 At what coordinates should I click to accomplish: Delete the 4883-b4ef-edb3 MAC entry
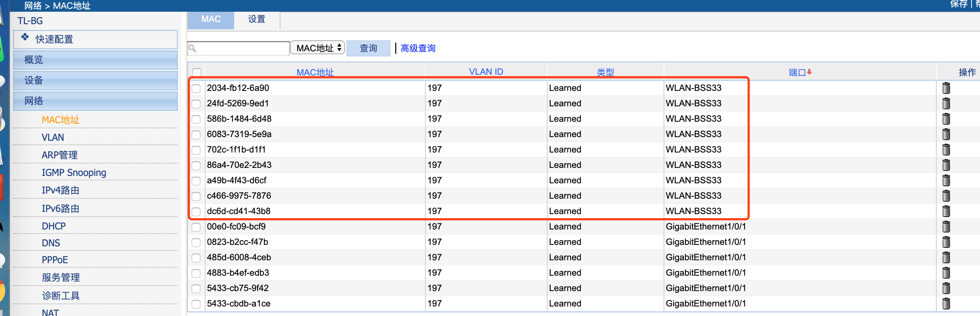pos(946,273)
